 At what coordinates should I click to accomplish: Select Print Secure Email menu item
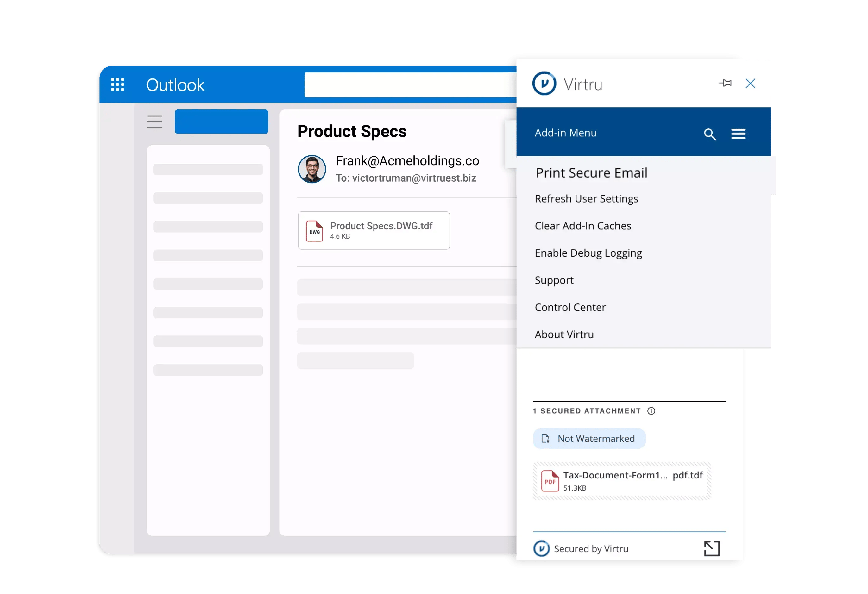(x=591, y=173)
